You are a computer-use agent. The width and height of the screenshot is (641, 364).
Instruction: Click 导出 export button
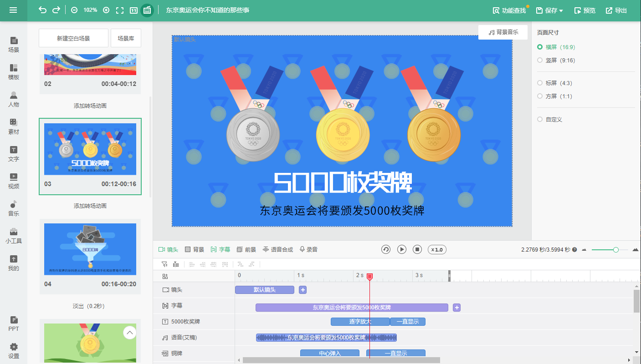click(x=616, y=10)
